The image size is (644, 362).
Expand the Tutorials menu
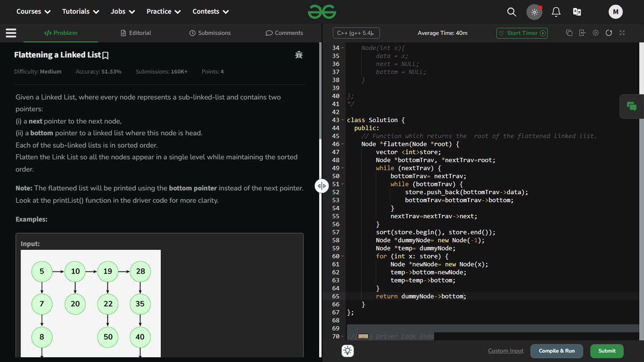coord(80,11)
